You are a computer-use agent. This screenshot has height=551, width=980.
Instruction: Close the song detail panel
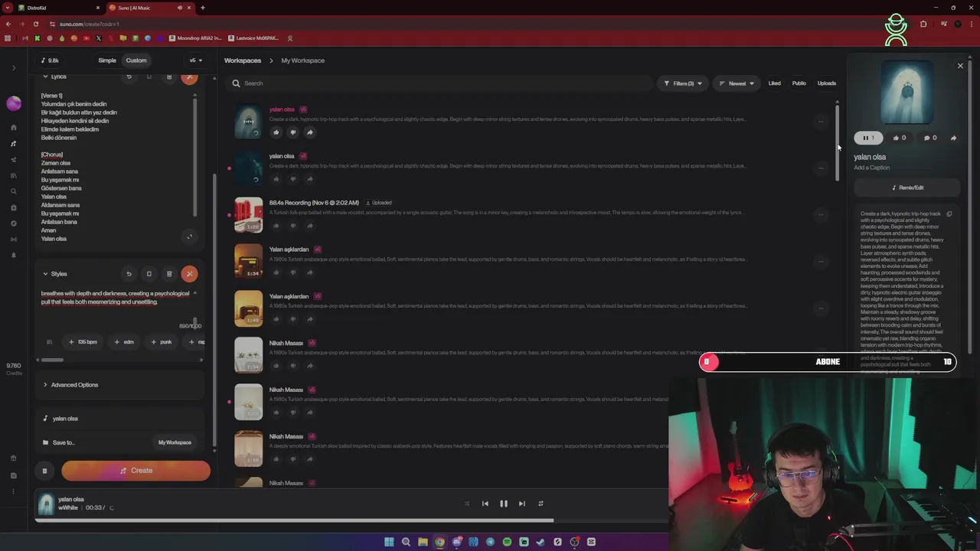click(x=960, y=66)
